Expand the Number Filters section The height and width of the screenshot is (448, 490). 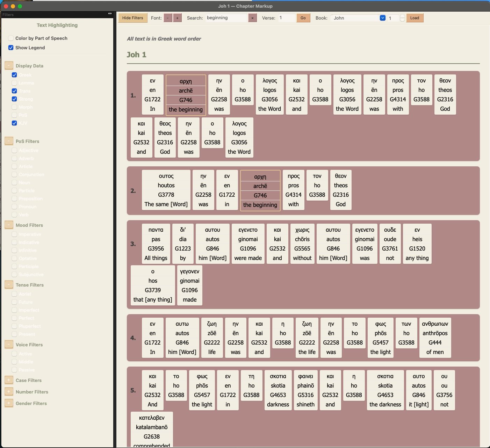tap(9, 392)
